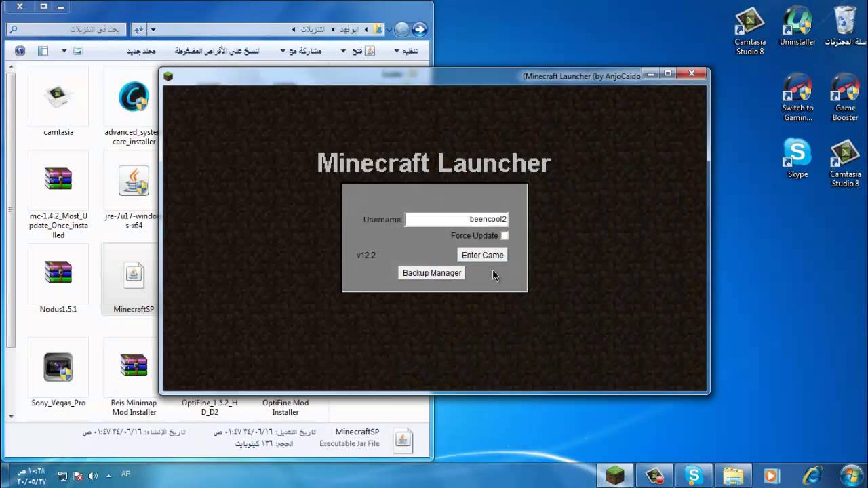The height and width of the screenshot is (488, 868).
Task: Select the MinecraftSP jar file icon
Action: (x=134, y=274)
